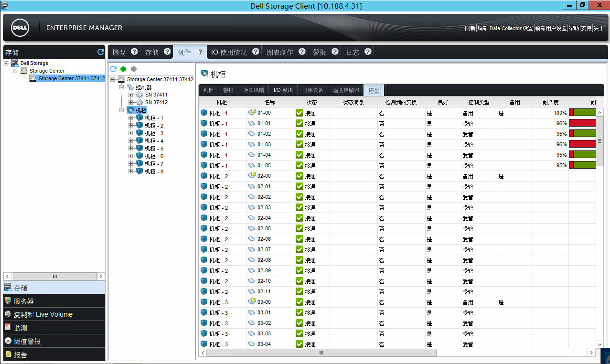Screen dimensions: 610x364
Task: Open help icon next to 摘要 tab
Action: coord(134,52)
